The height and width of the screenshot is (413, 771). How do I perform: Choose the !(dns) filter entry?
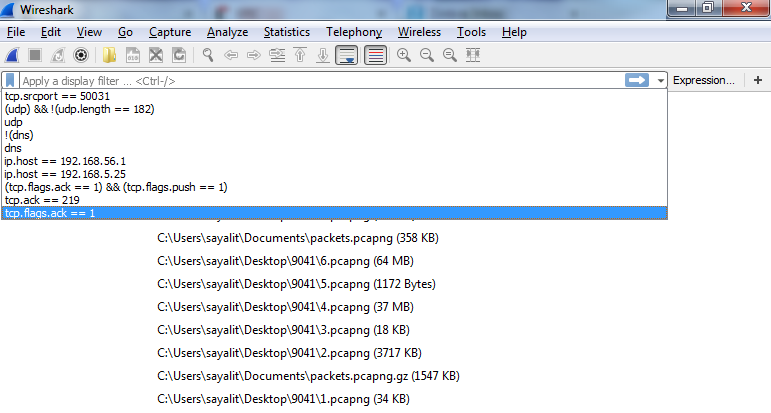point(334,135)
